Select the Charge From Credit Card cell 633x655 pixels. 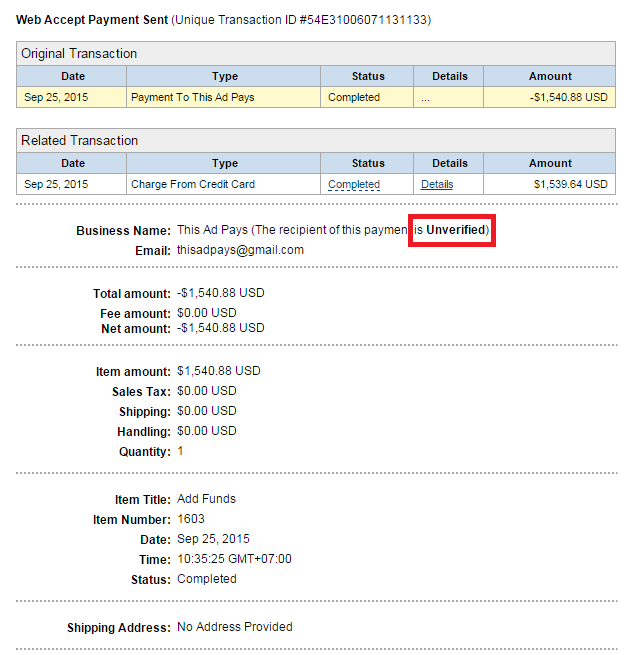click(193, 184)
